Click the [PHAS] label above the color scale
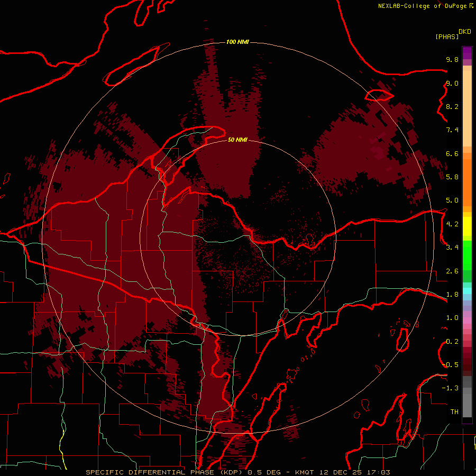Image resolution: width=476 pixels, height=476 pixels. tap(447, 36)
